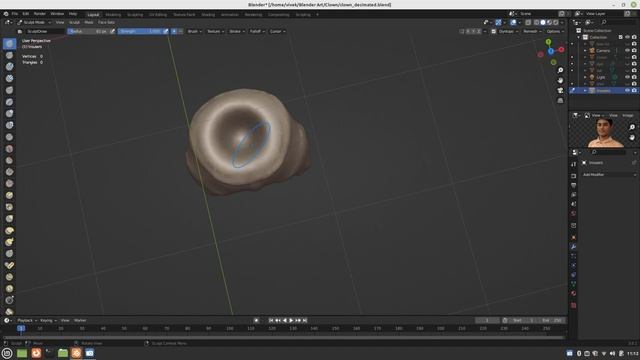Open the File menu

(15, 14)
